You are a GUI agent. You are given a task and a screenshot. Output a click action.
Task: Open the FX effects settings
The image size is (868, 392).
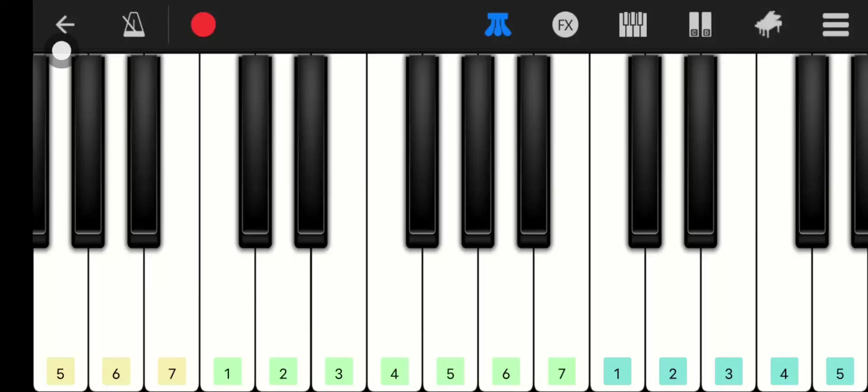click(x=565, y=24)
